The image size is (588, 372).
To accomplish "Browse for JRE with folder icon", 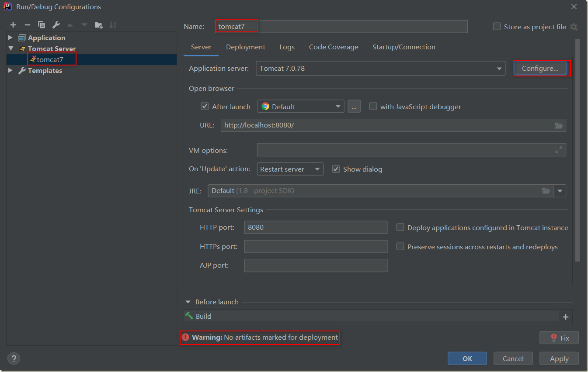I will click(x=546, y=191).
